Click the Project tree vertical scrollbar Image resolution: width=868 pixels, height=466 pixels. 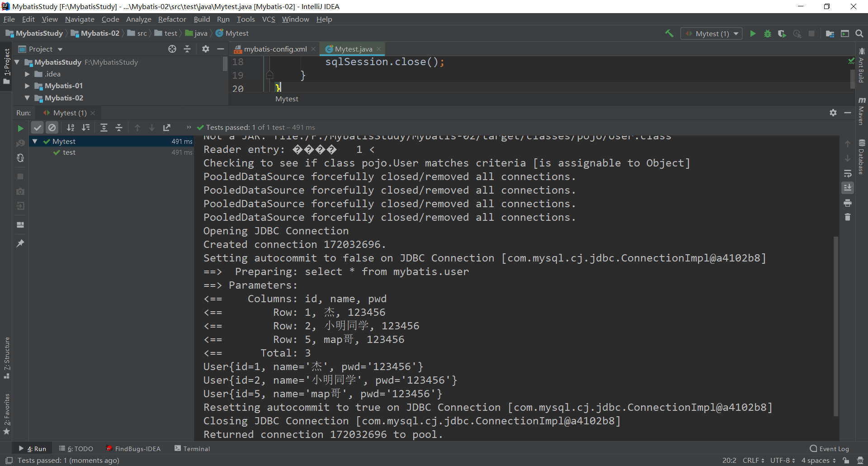[225, 64]
